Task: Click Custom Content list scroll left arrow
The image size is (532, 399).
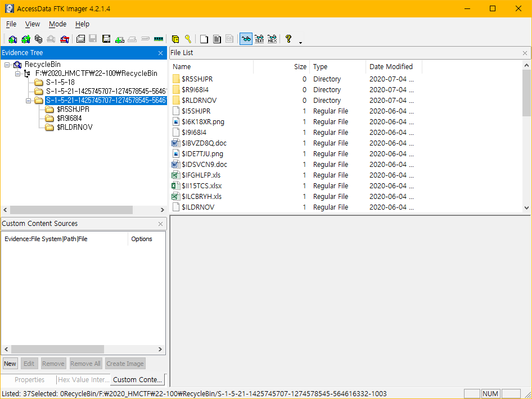Action: (6, 349)
